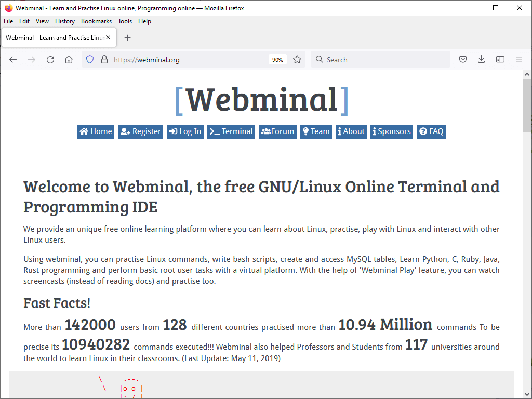532x399 pixels.
Task: Open the FAQ page
Action: [x=431, y=131]
